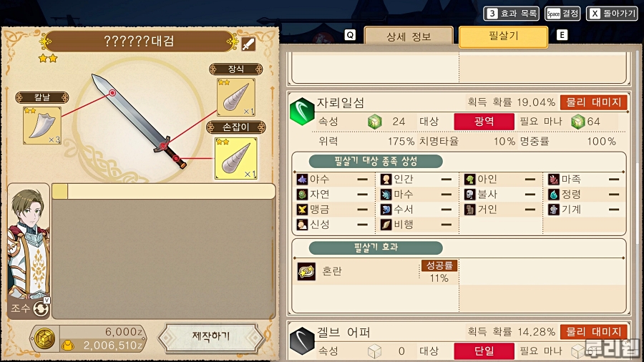644x362 pixels.
Task: Click the black 겔브 어퍼 skill gem icon
Action: (302, 341)
